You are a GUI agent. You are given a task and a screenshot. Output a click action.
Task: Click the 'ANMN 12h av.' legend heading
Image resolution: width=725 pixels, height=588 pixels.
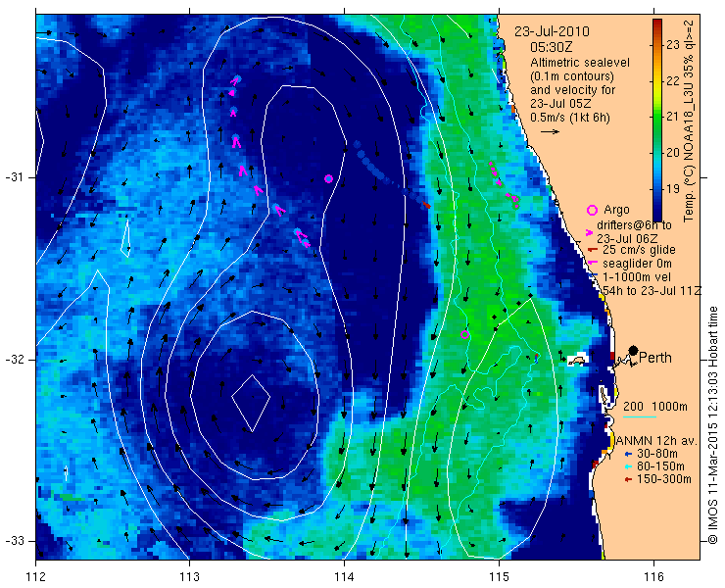click(x=656, y=440)
